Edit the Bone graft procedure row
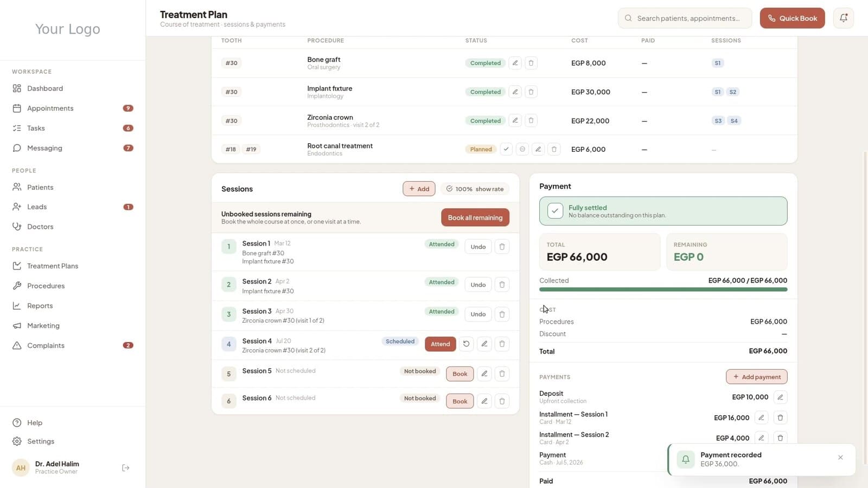Screen dimensions: 868x488 click(x=515, y=63)
